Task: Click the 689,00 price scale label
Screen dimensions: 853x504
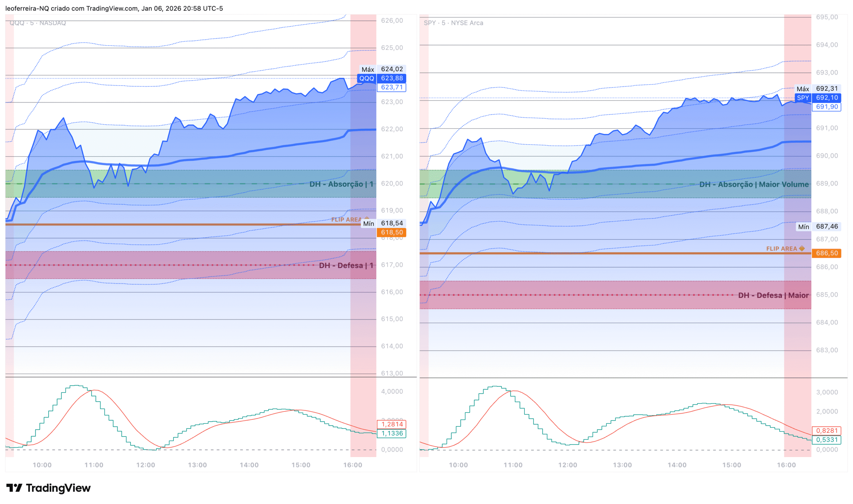Action: 827,183
